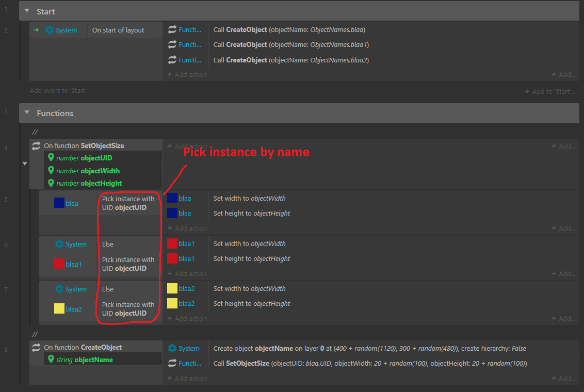This screenshot has width=584, height=392.
Task: Click function icon next to On function SetObjectSize
Action: (x=36, y=146)
